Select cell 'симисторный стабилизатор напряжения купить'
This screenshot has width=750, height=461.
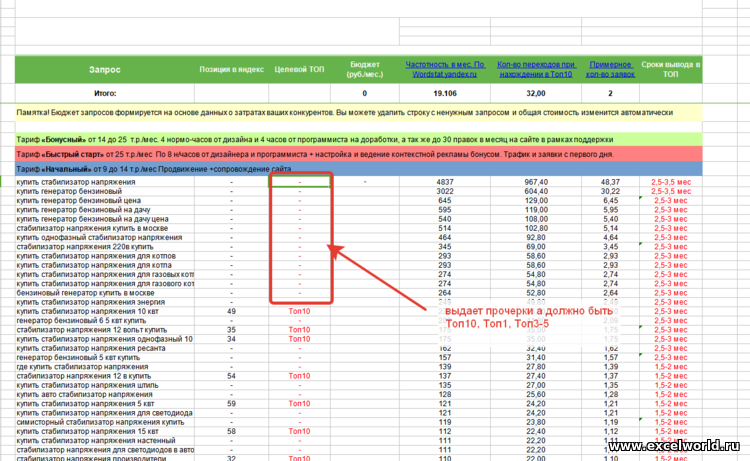tap(105, 422)
